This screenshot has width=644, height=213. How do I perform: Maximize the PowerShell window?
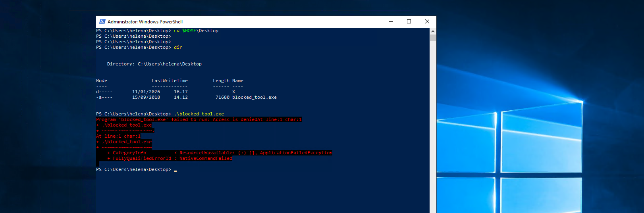409,22
